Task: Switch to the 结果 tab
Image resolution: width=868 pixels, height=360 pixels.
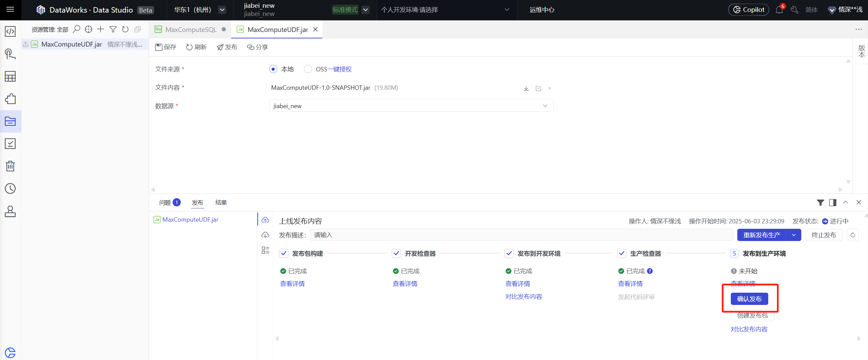Action: (221, 203)
